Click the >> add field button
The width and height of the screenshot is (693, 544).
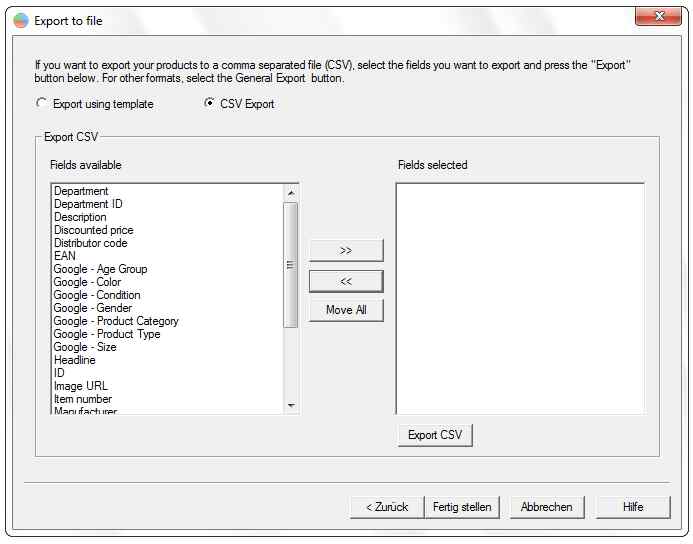[346, 250]
